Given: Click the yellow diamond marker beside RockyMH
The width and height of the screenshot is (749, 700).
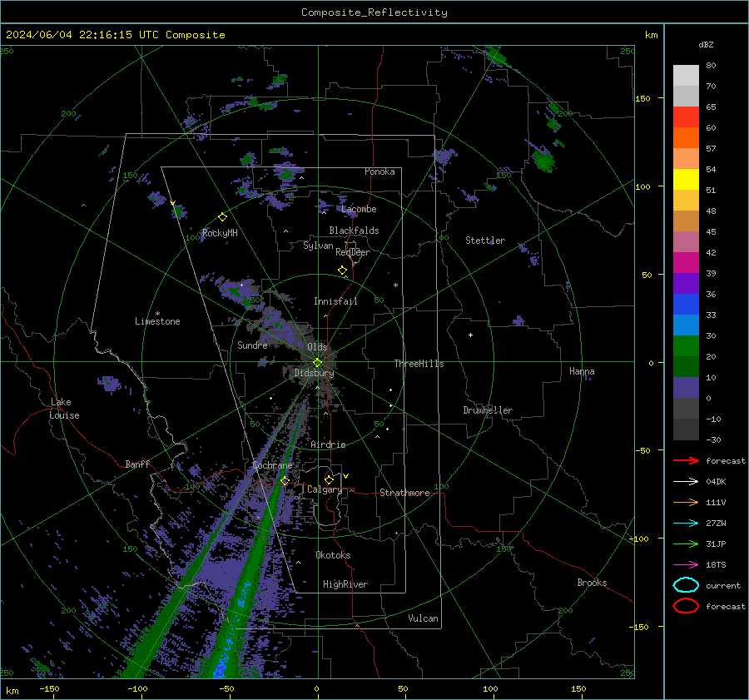Looking at the screenshot, I should click(222, 217).
